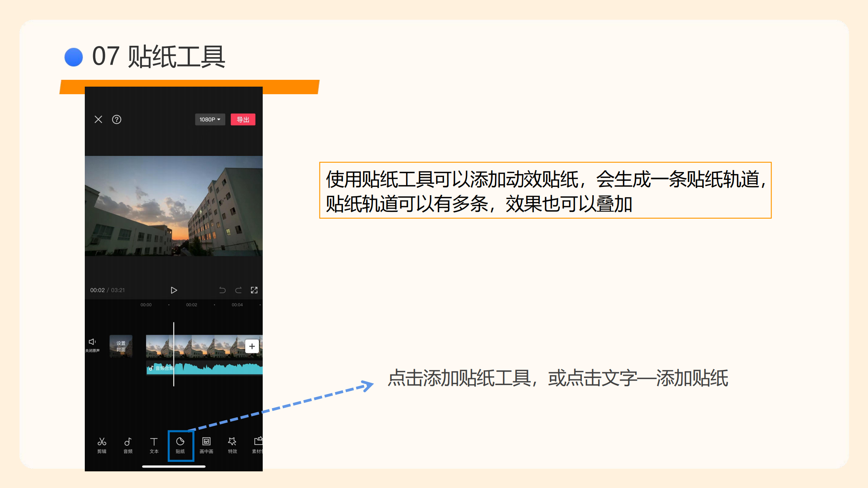This screenshot has width=868, height=488.
Task: Open the 特效 effects tool
Action: (x=232, y=445)
